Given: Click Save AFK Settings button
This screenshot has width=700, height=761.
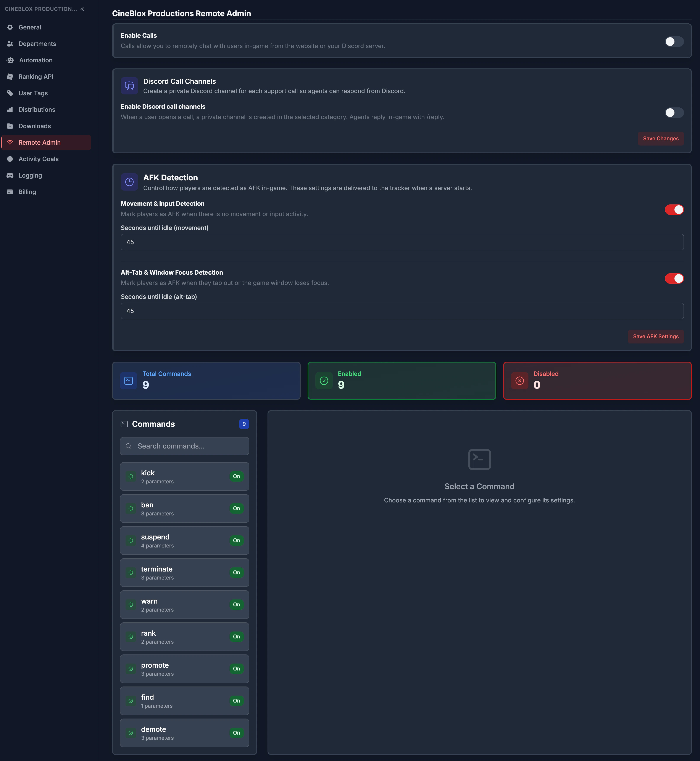Looking at the screenshot, I should pos(656,337).
